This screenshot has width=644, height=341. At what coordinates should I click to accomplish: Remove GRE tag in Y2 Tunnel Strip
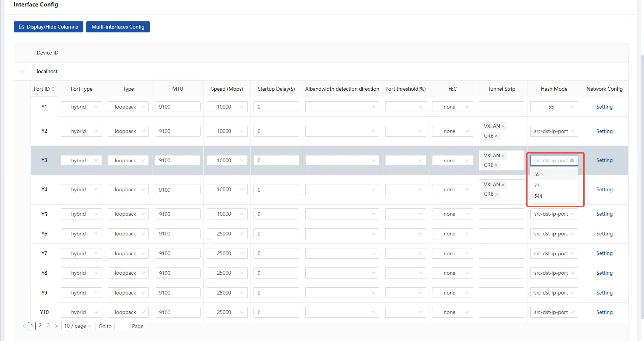(x=496, y=136)
